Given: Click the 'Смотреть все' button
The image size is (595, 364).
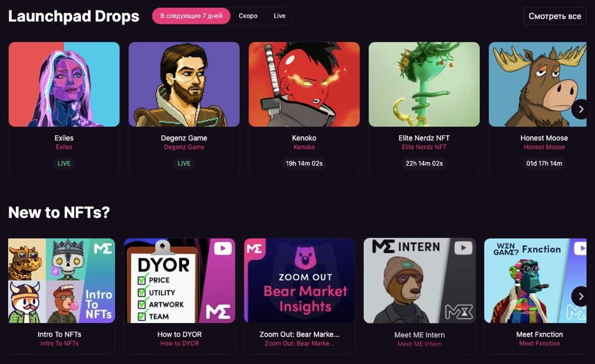Looking at the screenshot, I should (555, 17).
